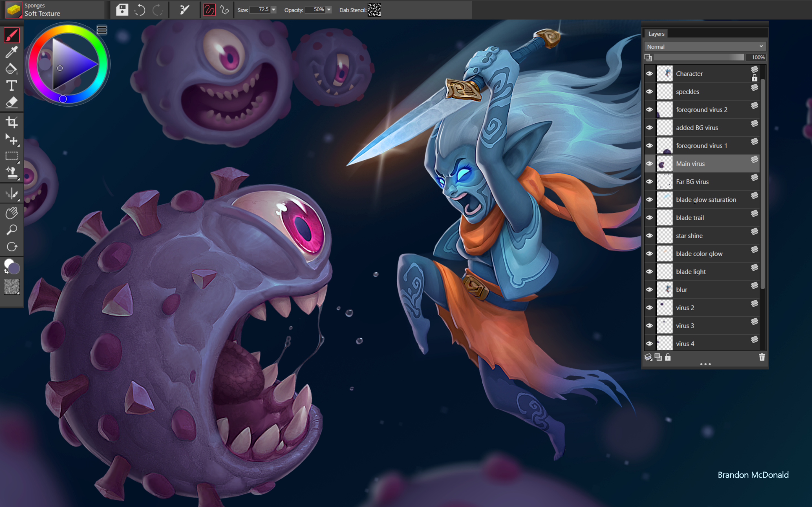The image size is (812, 507).
Task: Open the Normal blend mode dropdown
Action: click(704, 46)
